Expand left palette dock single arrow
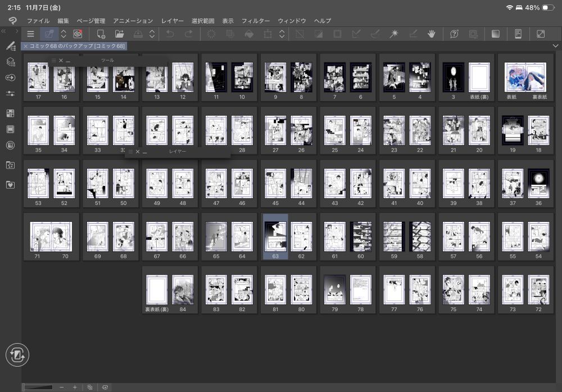Screen dimensions: 562x392 16,31
